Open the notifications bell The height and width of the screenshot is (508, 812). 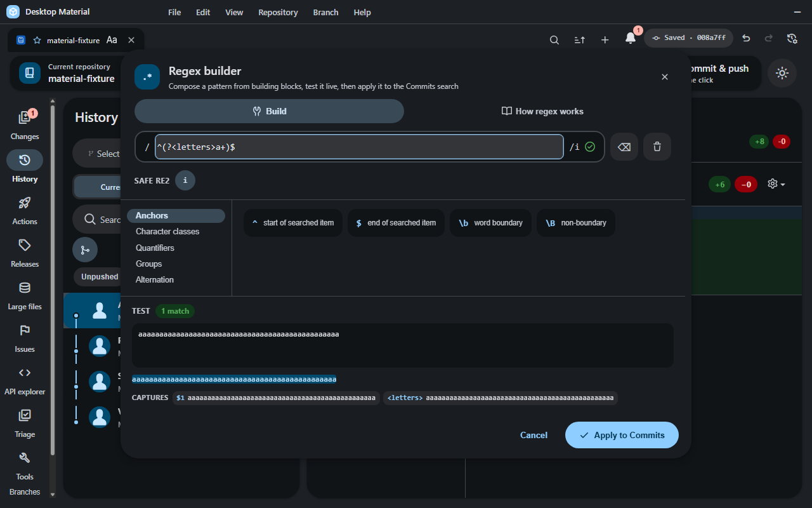point(631,38)
